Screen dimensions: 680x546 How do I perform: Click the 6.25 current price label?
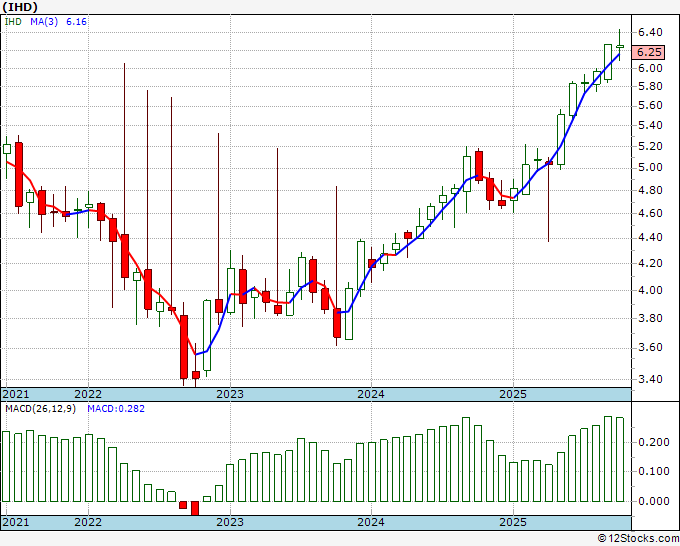click(x=648, y=52)
